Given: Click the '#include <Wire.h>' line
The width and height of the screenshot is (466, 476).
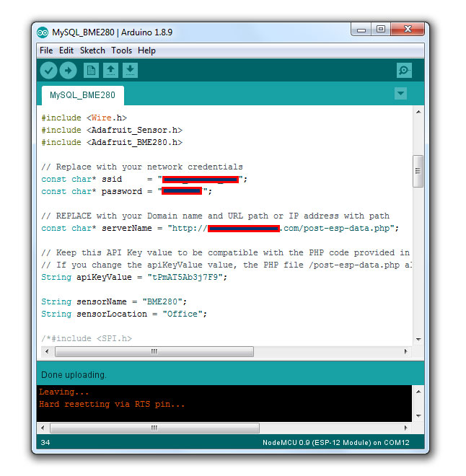Looking at the screenshot, I should [x=84, y=118].
